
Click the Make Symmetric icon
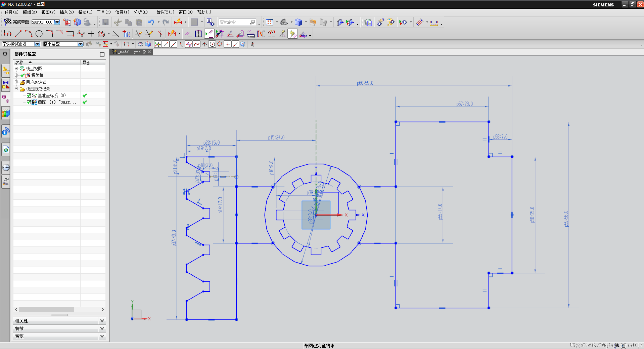[198, 34]
